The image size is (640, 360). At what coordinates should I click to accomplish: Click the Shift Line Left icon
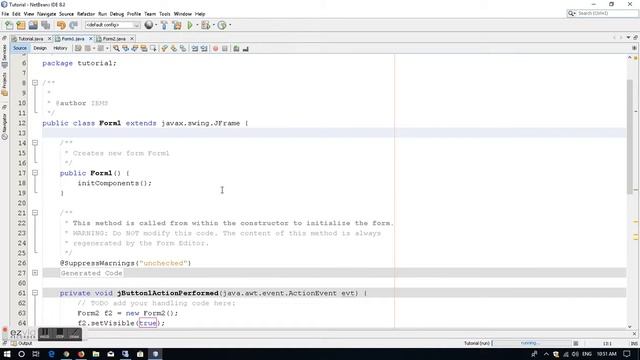pyautogui.click(x=195, y=49)
